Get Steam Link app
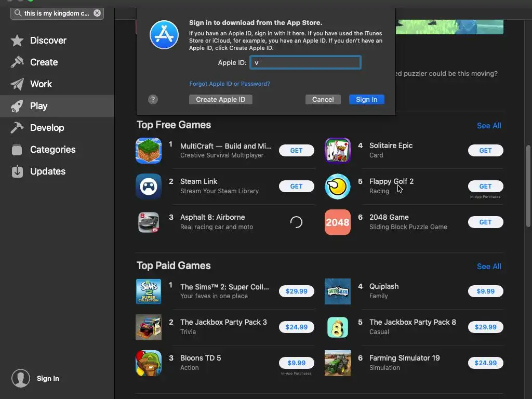 [297, 187]
